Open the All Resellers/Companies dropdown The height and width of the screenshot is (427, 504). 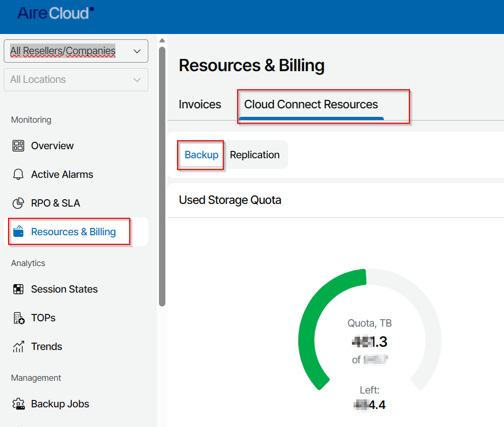76,51
